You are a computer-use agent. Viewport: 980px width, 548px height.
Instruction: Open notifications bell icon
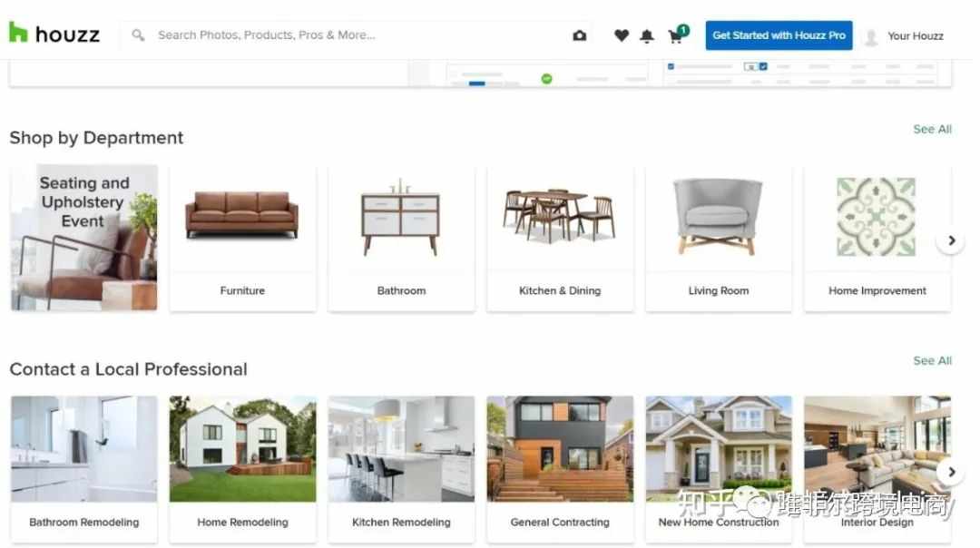(x=647, y=36)
